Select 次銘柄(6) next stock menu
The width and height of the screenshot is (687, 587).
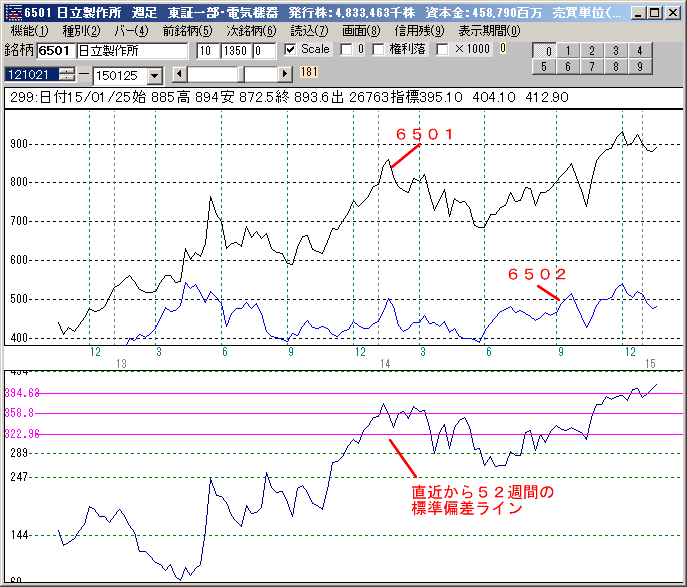(x=251, y=31)
